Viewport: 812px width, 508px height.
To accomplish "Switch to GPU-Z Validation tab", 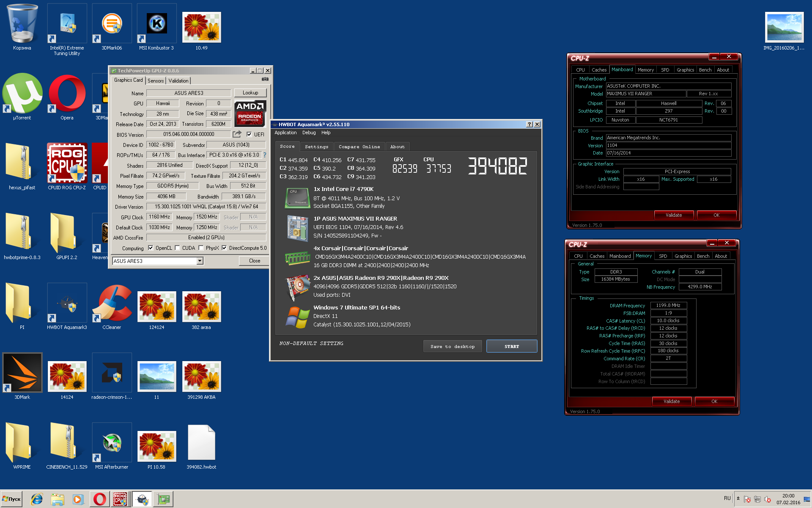I will (178, 81).
